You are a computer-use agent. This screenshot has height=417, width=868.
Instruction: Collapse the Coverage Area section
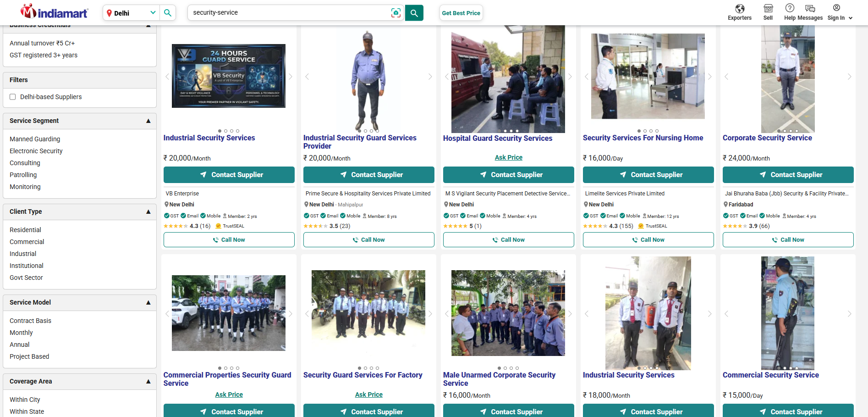click(x=148, y=381)
